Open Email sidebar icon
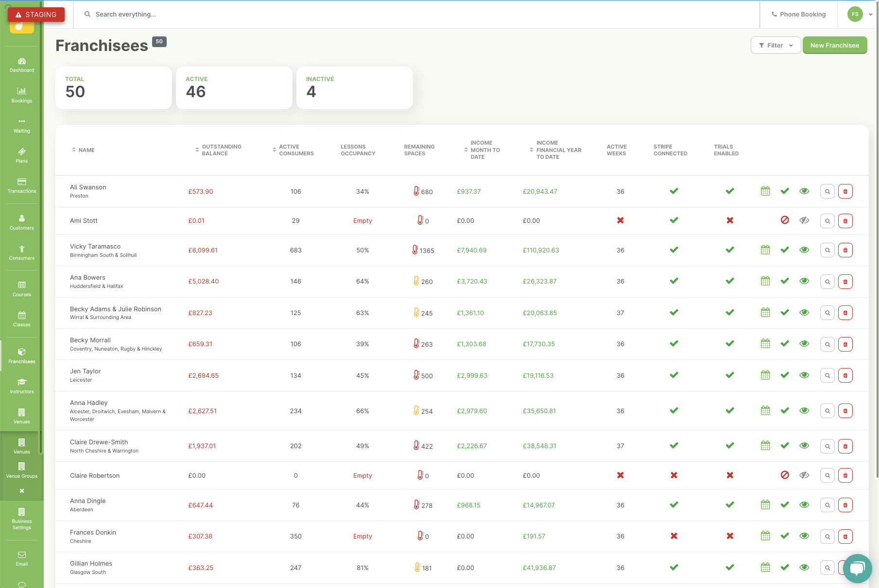The height and width of the screenshot is (588, 879). pyautogui.click(x=22, y=559)
